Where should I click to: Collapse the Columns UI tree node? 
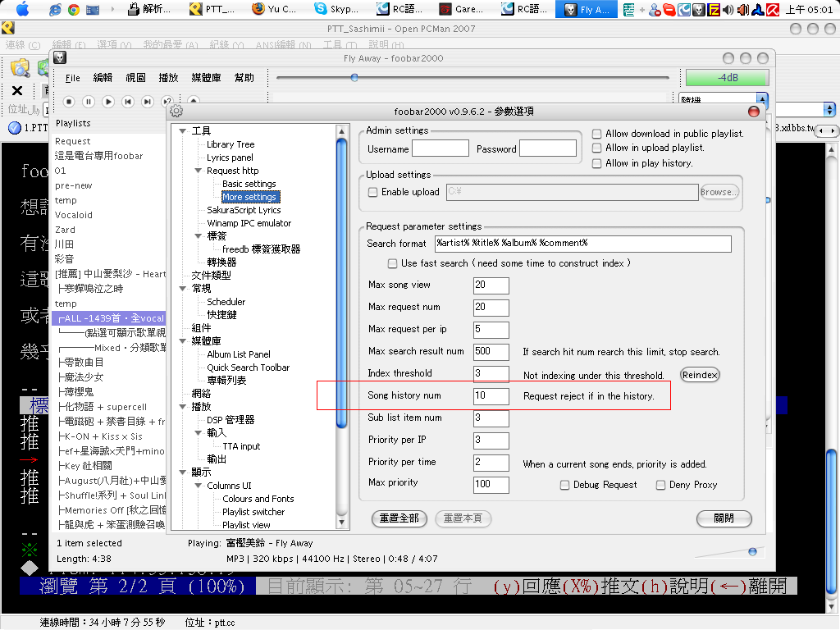point(199,486)
